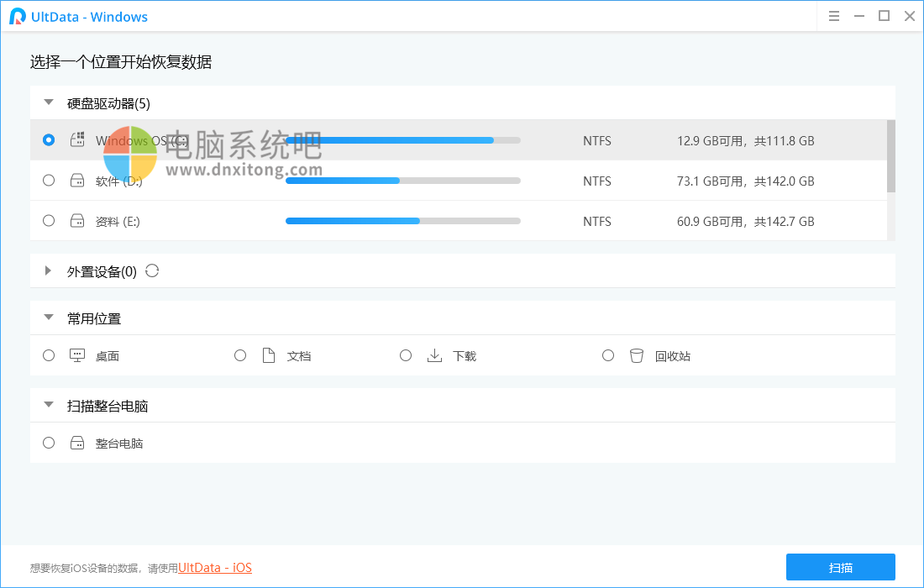Click the 60.9 GB可用，共142.7 GB text
This screenshot has width=924, height=588.
[x=745, y=222]
